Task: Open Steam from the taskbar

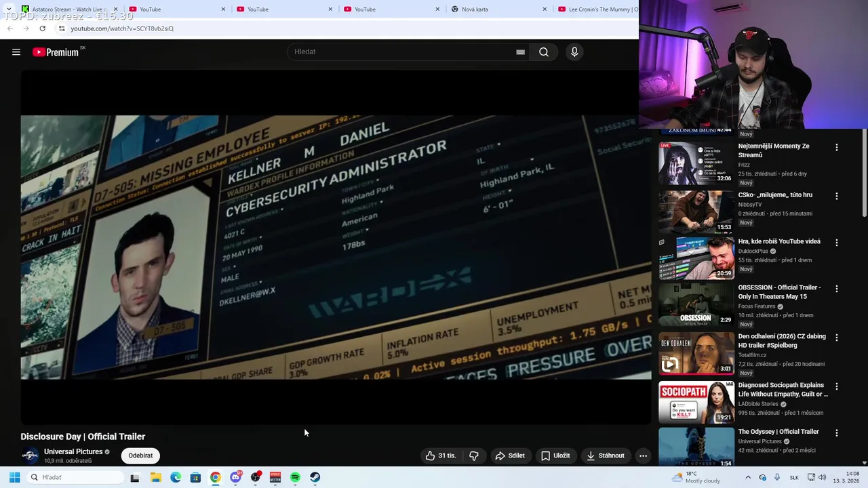Action: tap(315, 477)
